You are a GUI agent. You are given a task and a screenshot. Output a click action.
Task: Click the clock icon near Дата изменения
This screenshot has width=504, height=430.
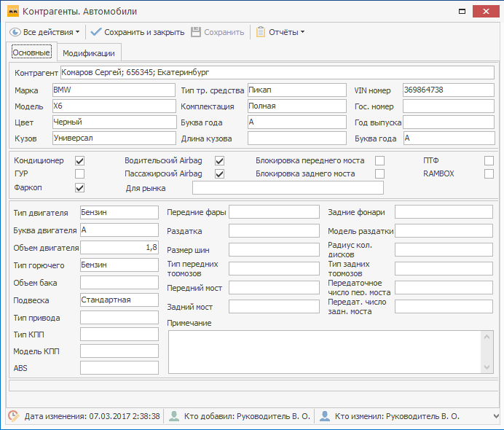click(14, 416)
